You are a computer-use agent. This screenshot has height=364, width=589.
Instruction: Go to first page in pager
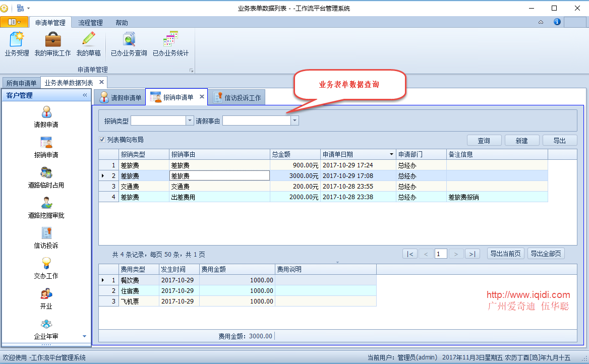410,254
